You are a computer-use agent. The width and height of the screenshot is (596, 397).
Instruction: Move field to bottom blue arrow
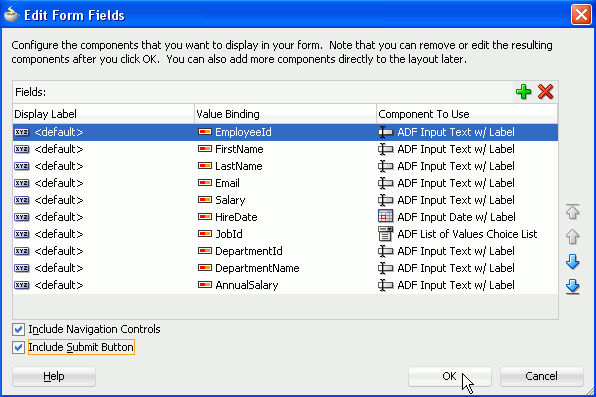[572, 287]
